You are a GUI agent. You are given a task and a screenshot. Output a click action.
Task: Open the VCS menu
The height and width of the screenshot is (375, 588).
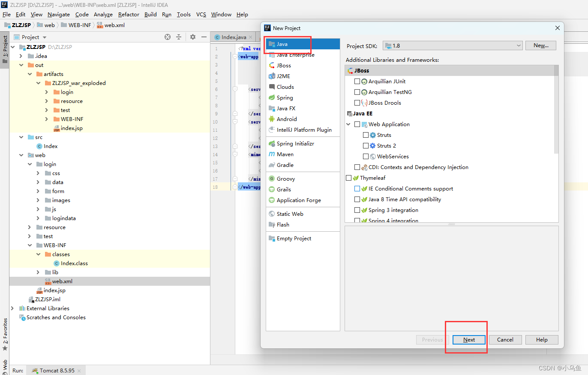coord(201,15)
